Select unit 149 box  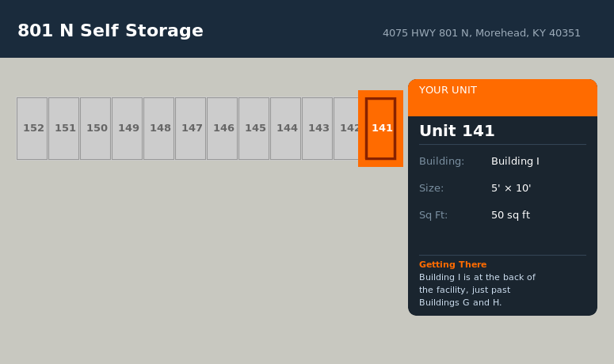128,128
